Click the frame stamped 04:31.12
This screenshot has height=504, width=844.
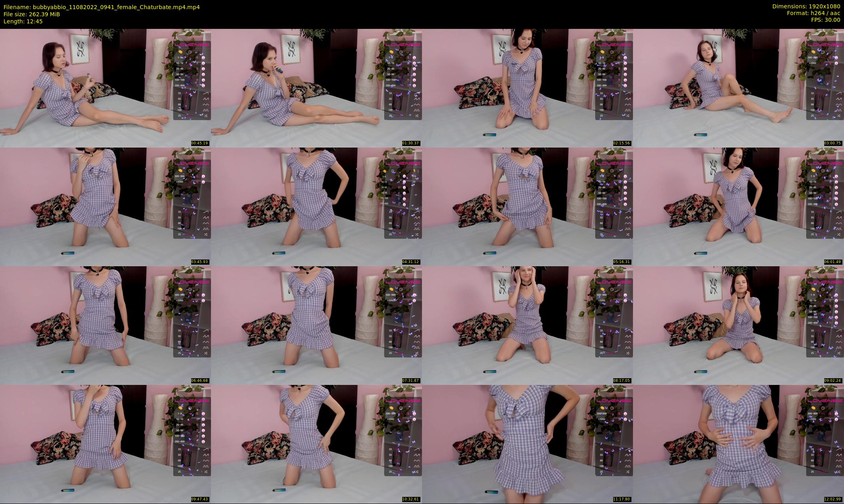(316, 207)
